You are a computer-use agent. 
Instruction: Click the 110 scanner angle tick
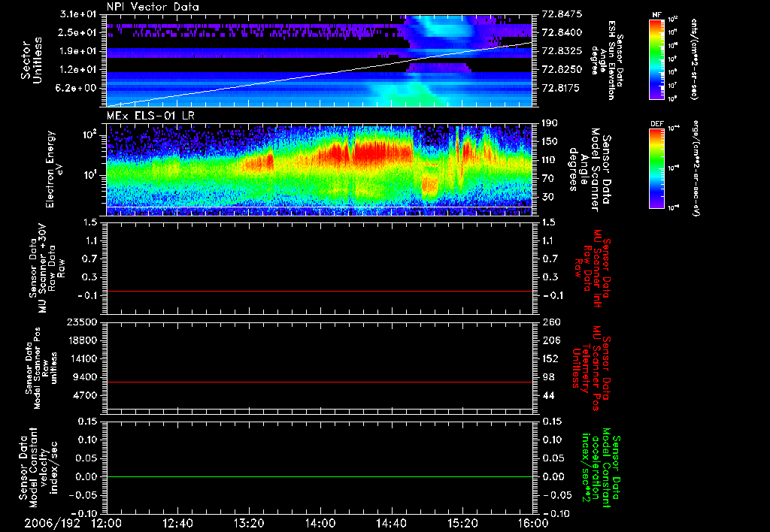pyautogui.click(x=550, y=160)
